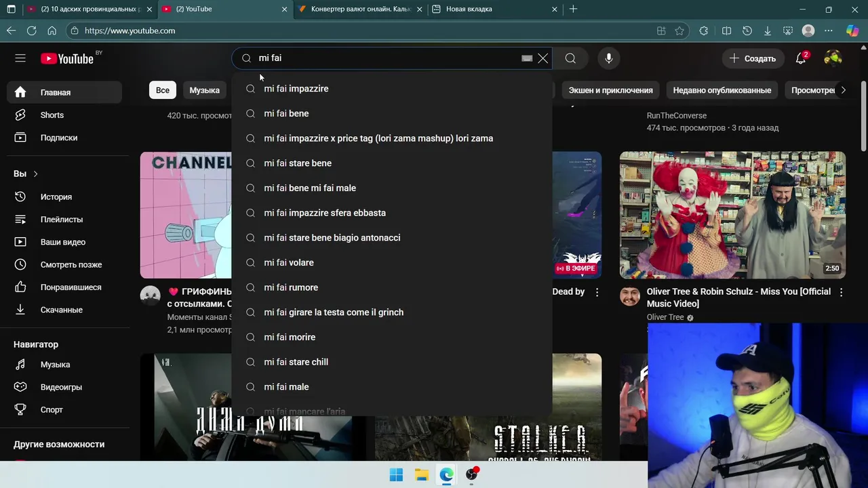The image size is (868, 488).
Task: Expand the Вы section chevron
Action: [35, 174]
